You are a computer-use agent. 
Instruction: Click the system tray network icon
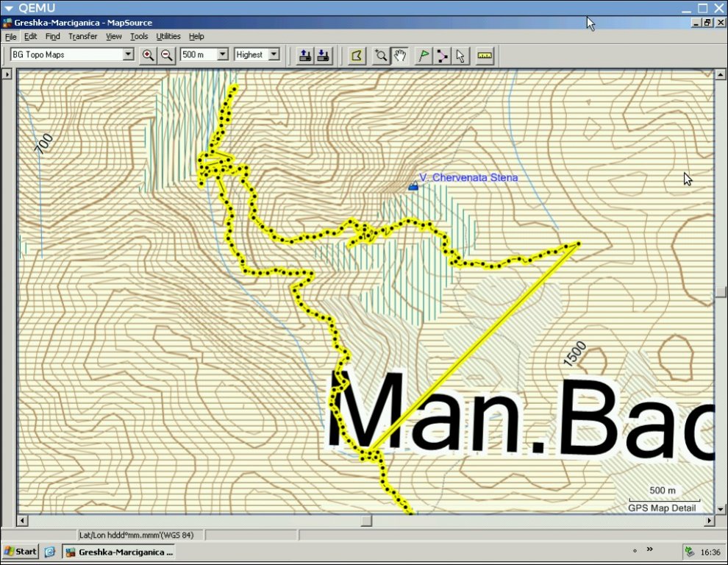coord(690,552)
